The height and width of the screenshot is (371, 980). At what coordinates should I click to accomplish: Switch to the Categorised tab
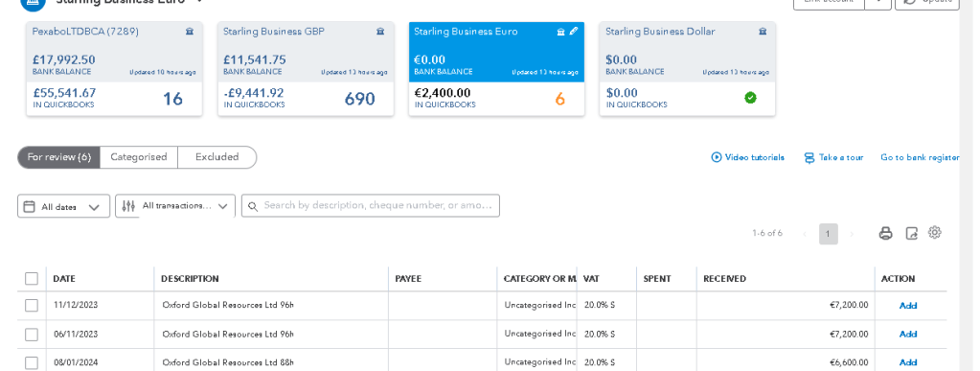pyautogui.click(x=139, y=157)
